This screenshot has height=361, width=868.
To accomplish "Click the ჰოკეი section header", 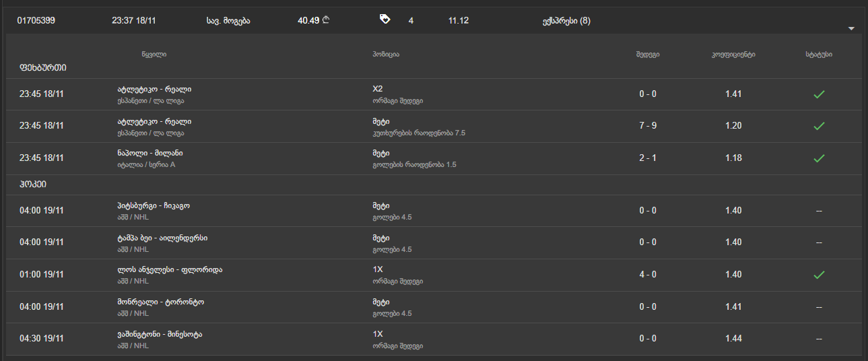I will [33, 184].
